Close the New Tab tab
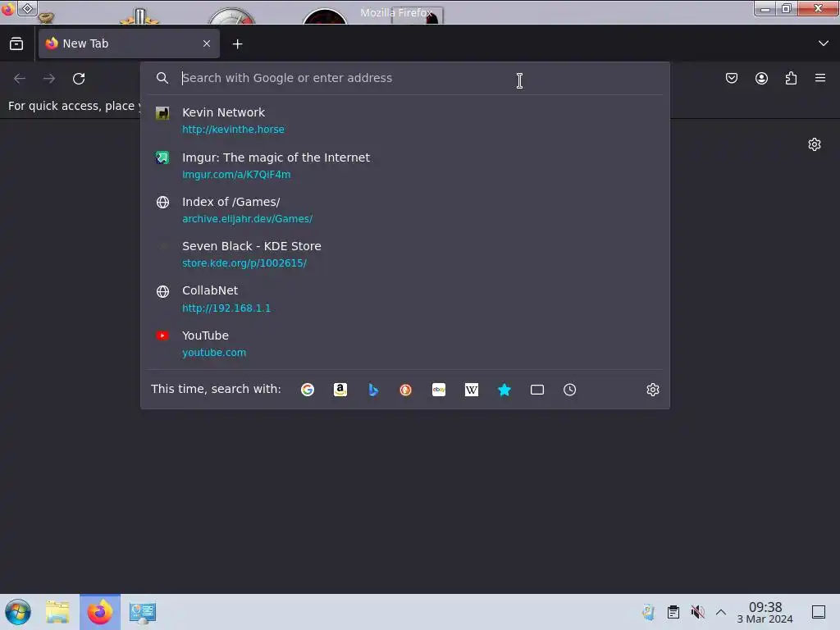840x630 pixels. coord(207,43)
